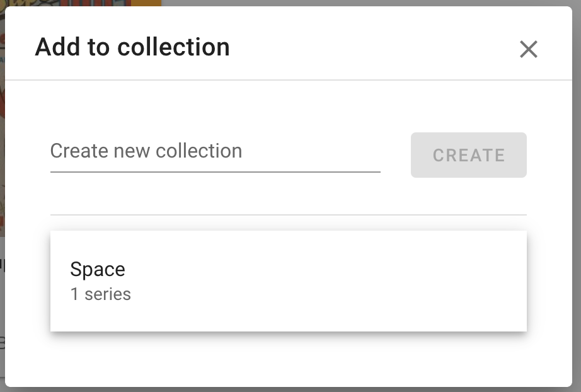Click the "Create new collection" placeholder text
581x392 pixels.
click(x=146, y=151)
